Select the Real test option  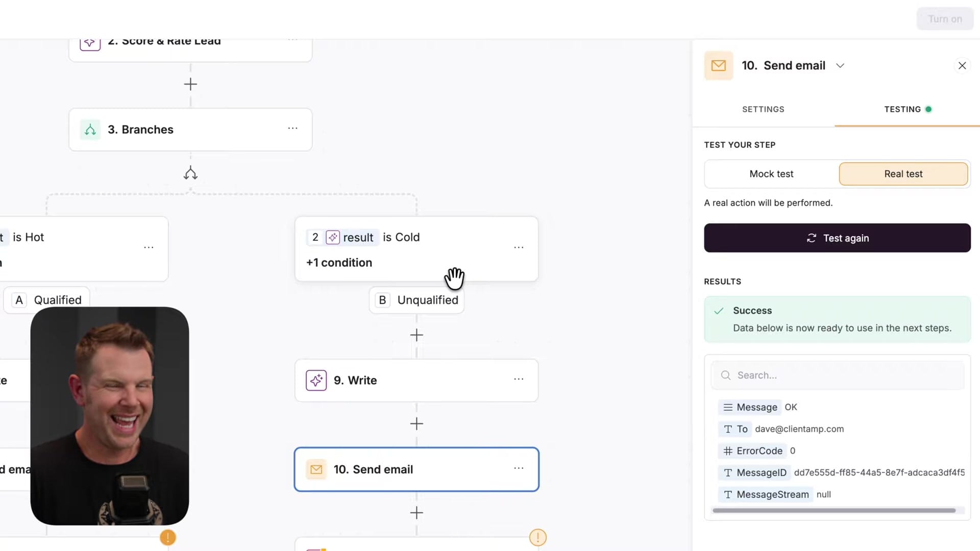click(x=903, y=174)
